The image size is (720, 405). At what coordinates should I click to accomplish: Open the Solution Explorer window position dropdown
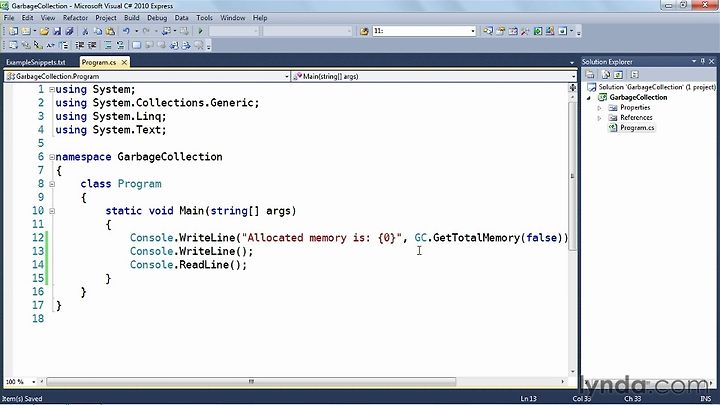click(694, 62)
